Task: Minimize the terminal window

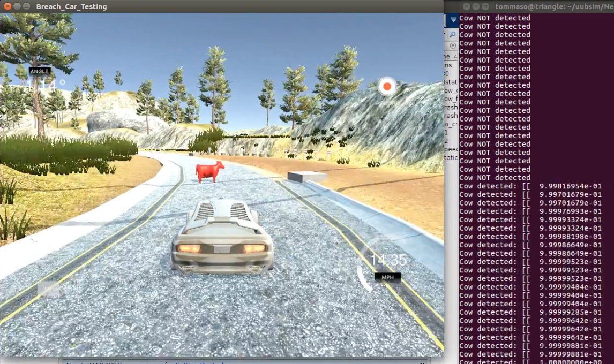Action: pyautogui.click(x=476, y=6)
